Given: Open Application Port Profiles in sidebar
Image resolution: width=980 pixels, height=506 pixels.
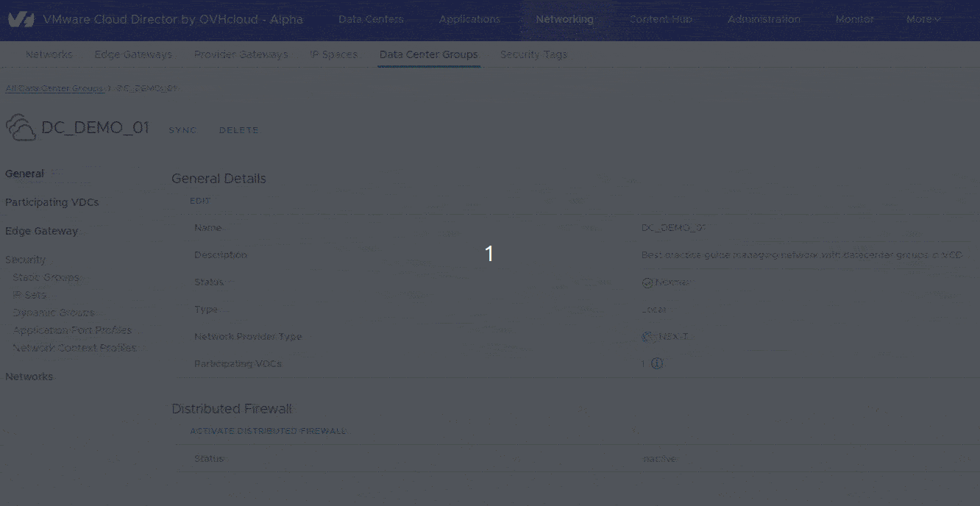Looking at the screenshot, I should point(72,330).
